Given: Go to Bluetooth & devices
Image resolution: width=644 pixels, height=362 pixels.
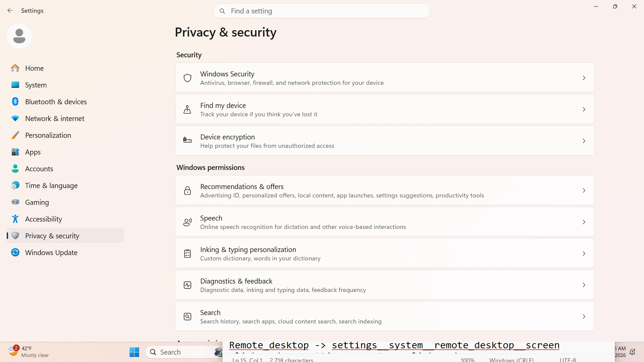Looking at the screenshot, I should (65, 102).
